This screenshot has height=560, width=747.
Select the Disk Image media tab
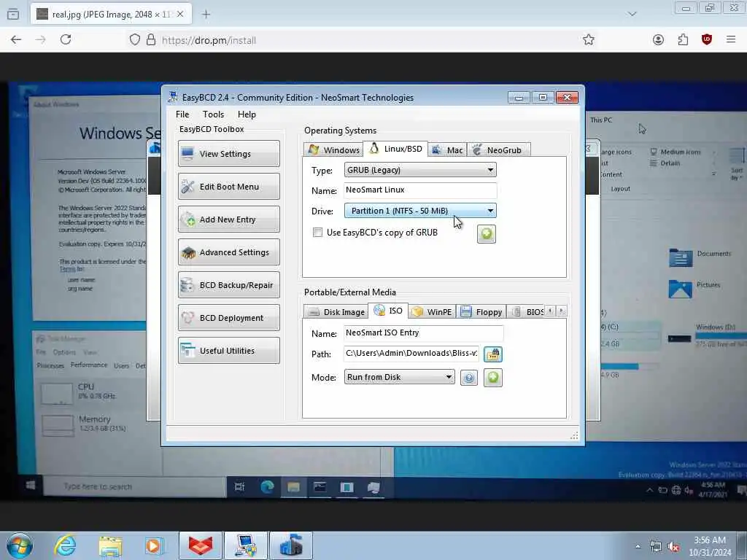336,311
